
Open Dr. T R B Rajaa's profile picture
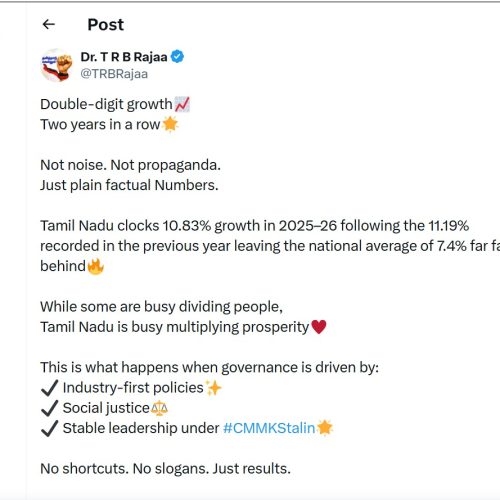57,65
